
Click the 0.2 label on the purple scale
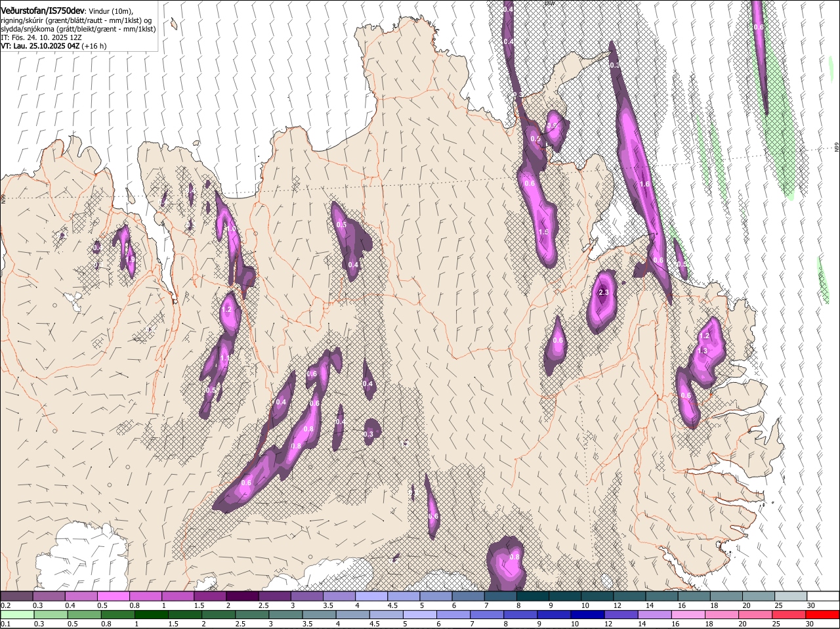5,605
